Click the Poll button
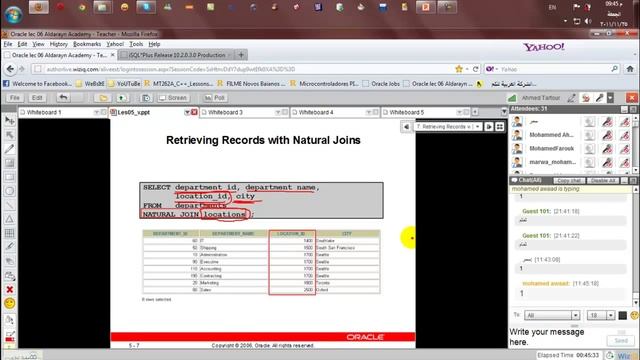 (215, 98)
